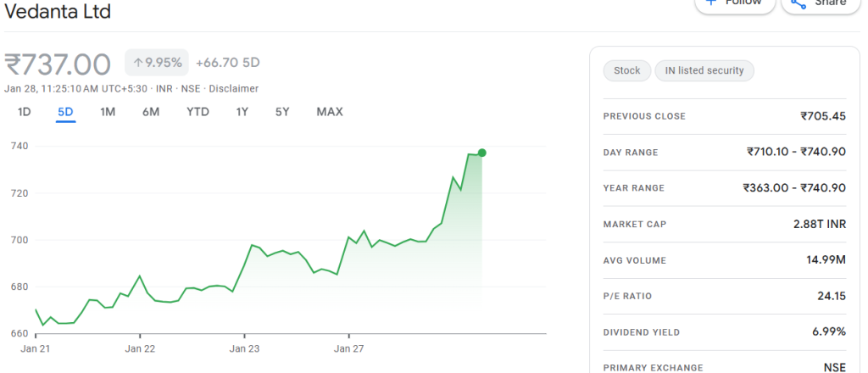
Task: Click the Jan 28 timestamp text
Action: (75, 88)
